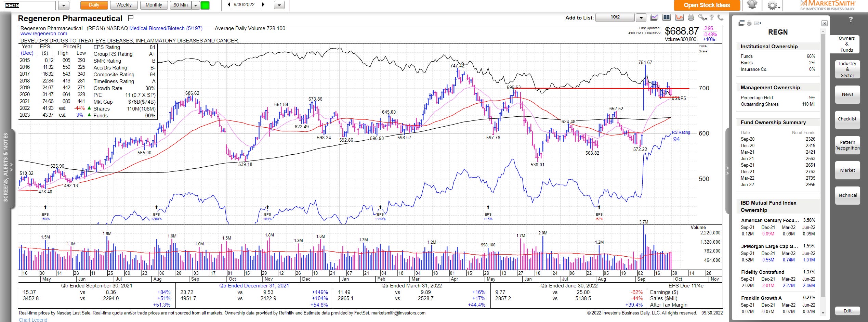Click the phone contact icon
Screen dimensions: 868x322
(x=720, y=17)
